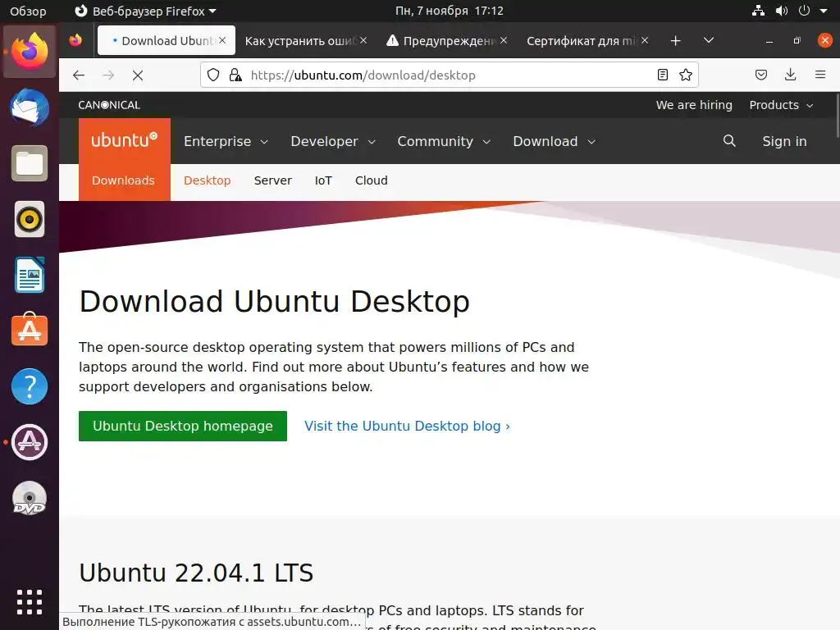Toggle reader view icon
The width and height of the screenshot is (840, 630).
point(663,75)
